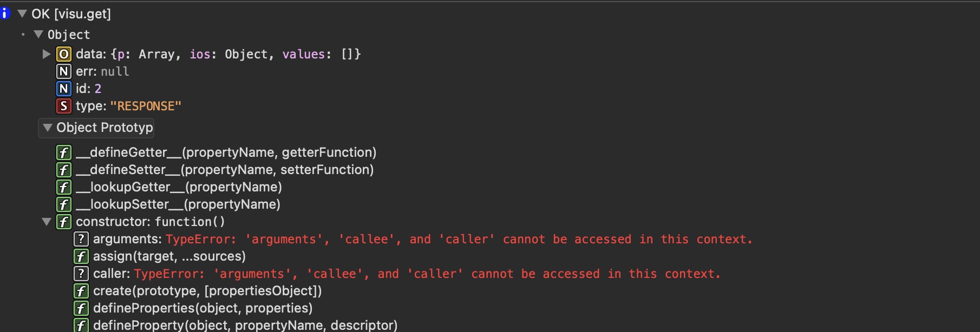The height and width of the screenshot is (332, 980).
Task: Click the number icon beside id
Action: click(x=64, y=89)
